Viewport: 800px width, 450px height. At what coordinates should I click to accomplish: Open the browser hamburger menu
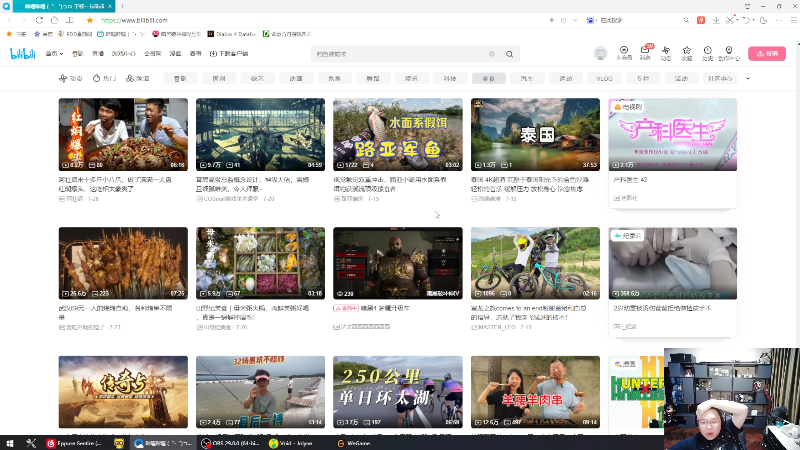pyautogui.click(x=794, y=20)
